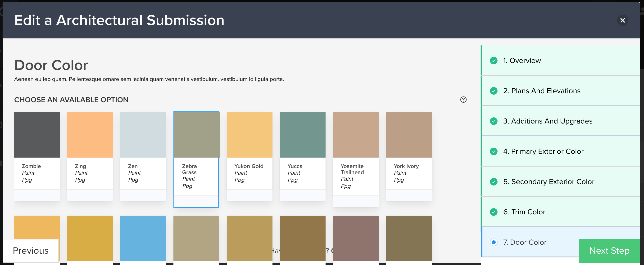Close the Edit Architectural Submission dialog
The width and height of the screenshot is (644, 265).
point(622,20)
